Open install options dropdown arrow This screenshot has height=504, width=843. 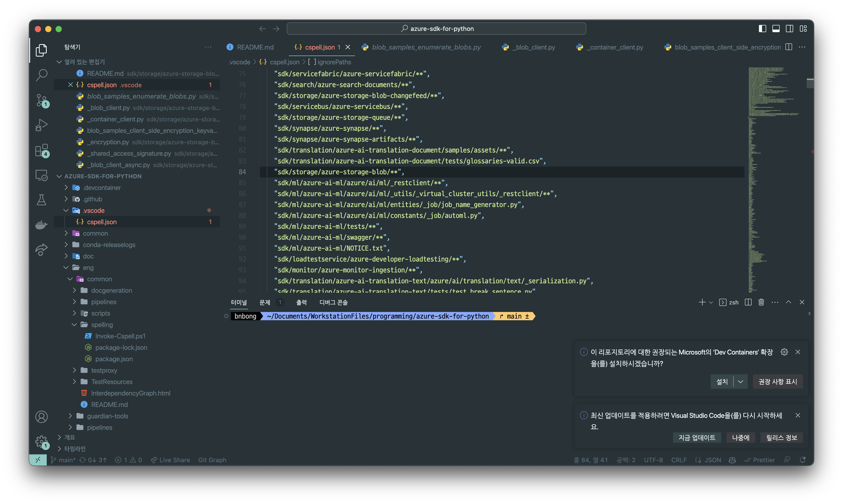(x=740, y=382)
